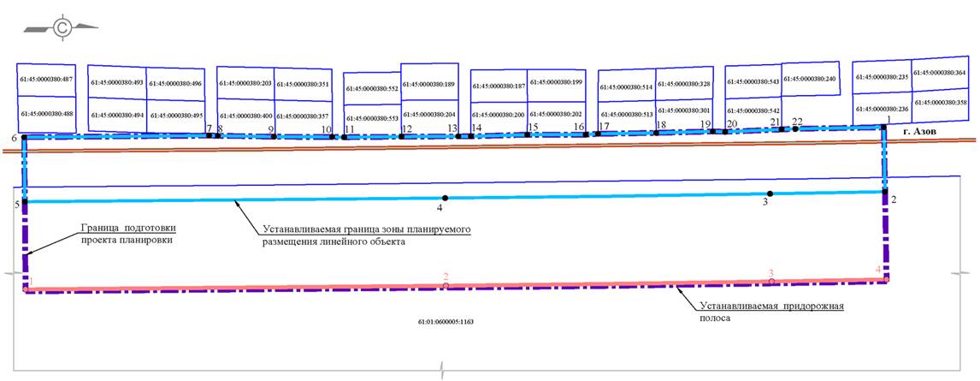Click parcel label 61:45:0000380:357
Image resolution: width=980 pixels, height=381 pixels.
[303, 116]
